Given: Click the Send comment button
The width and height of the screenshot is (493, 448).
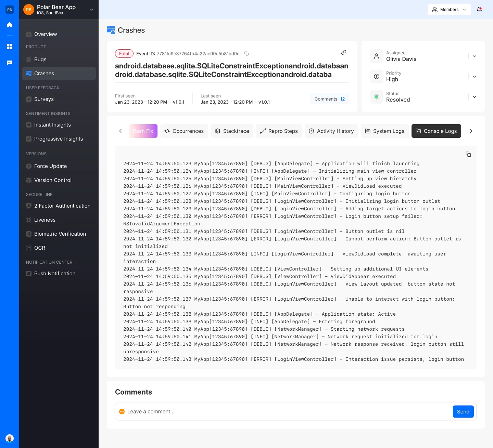Looking at the screenshot, I should [463, 412].
